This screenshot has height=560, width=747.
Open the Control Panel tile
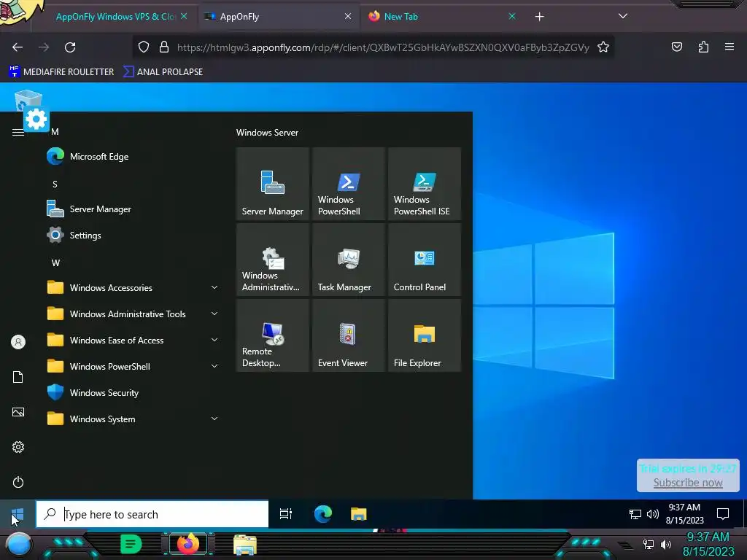click(x=425, y=260)
